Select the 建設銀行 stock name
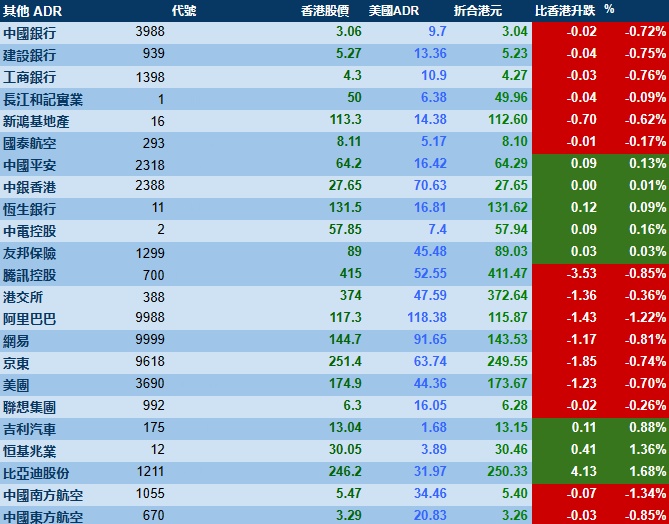Viewport: 669px width, 524px height. point(29,55)
